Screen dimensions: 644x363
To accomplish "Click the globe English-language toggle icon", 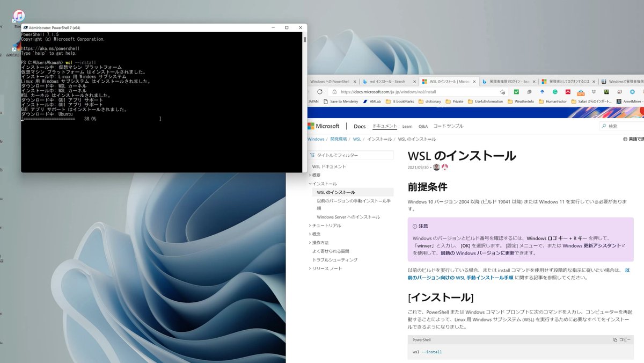I will (625, 139).
